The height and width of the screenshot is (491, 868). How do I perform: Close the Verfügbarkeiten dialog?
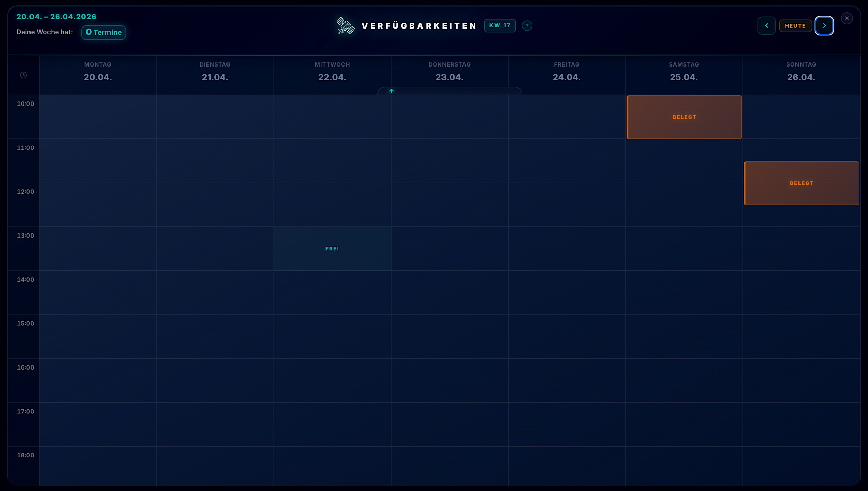(847, 18)
